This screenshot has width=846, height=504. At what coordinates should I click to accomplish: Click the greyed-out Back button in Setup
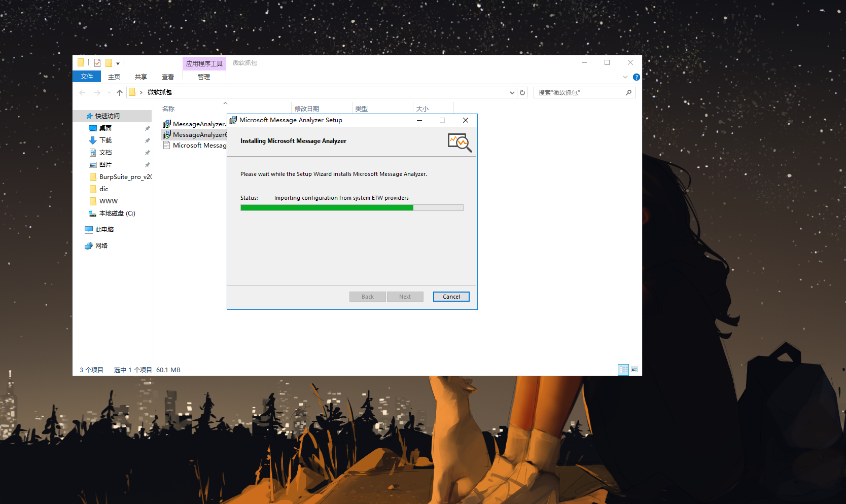(x=368, y=297)
